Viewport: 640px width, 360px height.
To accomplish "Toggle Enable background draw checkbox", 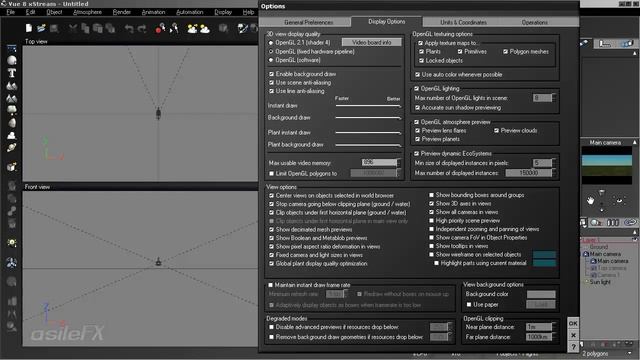I will [x=271, y=74].
